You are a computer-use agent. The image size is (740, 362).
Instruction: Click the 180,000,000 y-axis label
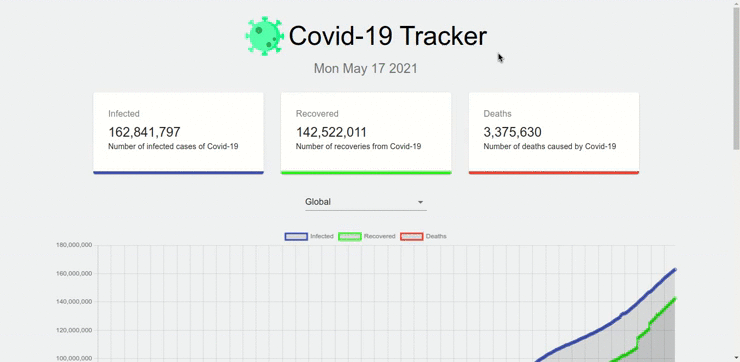[74, 245]
